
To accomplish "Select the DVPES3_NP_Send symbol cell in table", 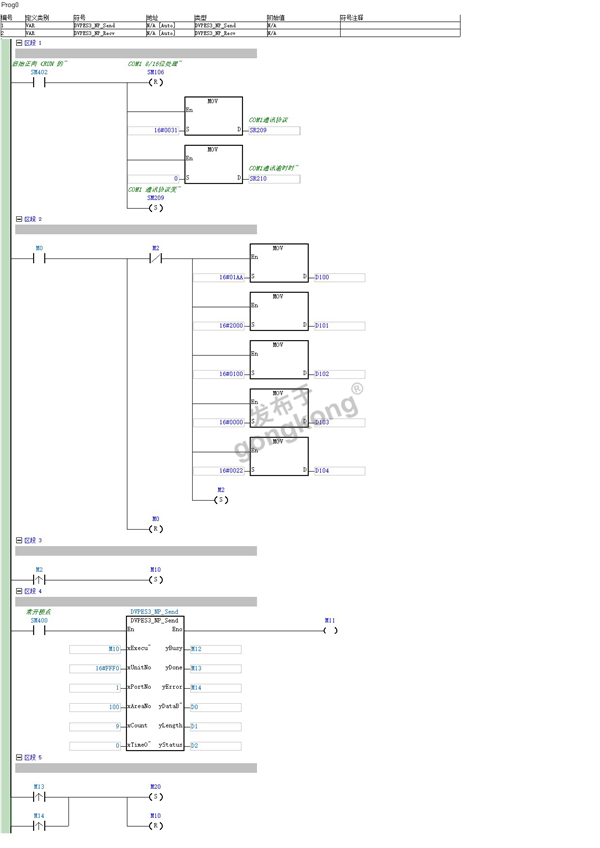I will (x=109, y=25).
